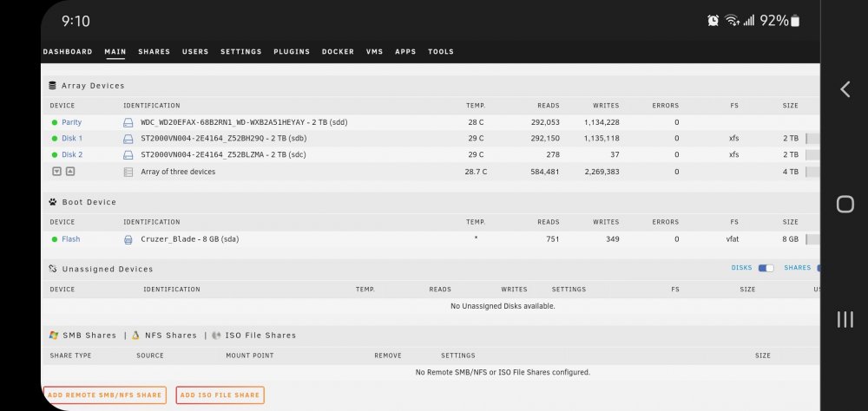Go to the Tools tab

[441, 51]
